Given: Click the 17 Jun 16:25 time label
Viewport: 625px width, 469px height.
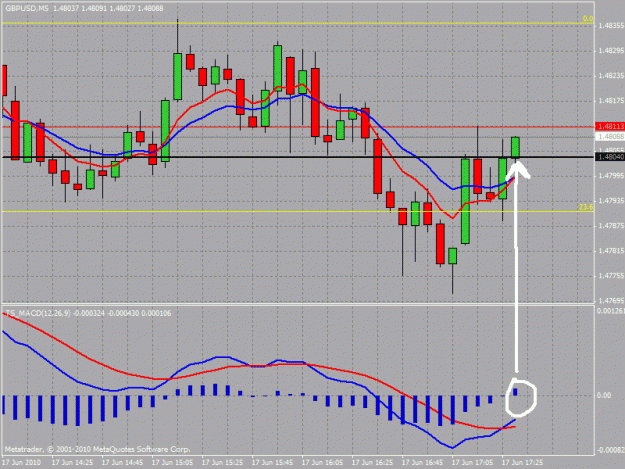Looking at the screenshot, I should pyautogui.click(x=372, y=463).
